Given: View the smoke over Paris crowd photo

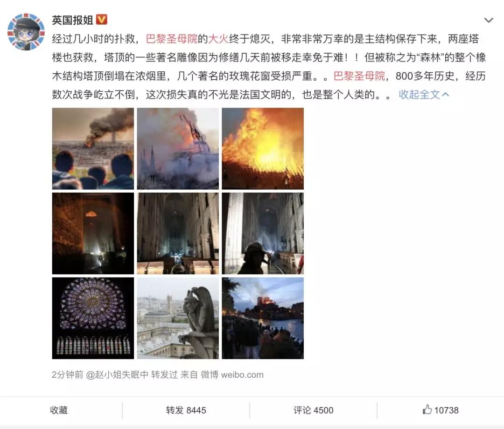Looking at the screenshot, I should (x=93, y=148).
